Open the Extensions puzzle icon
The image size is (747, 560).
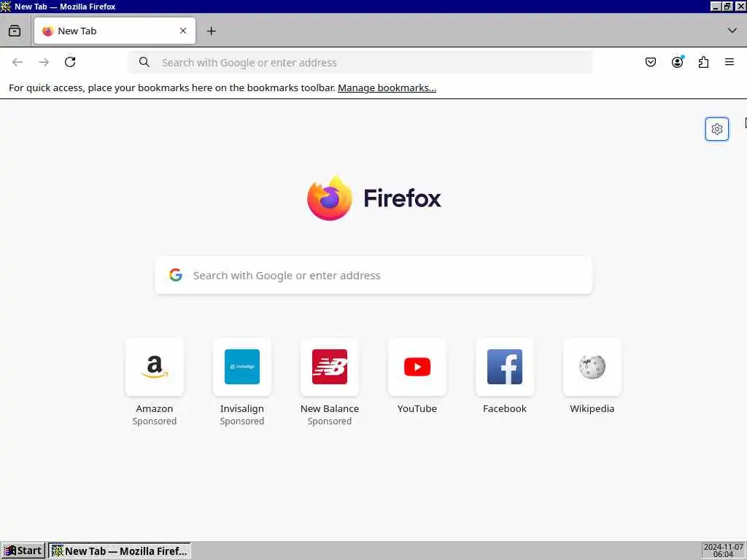tap(704, 63)
